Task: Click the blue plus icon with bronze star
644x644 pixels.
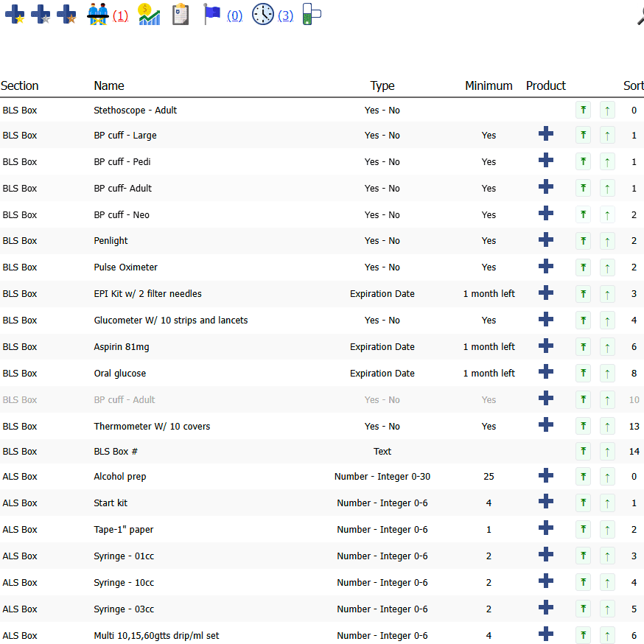Action: coord(66,15)
